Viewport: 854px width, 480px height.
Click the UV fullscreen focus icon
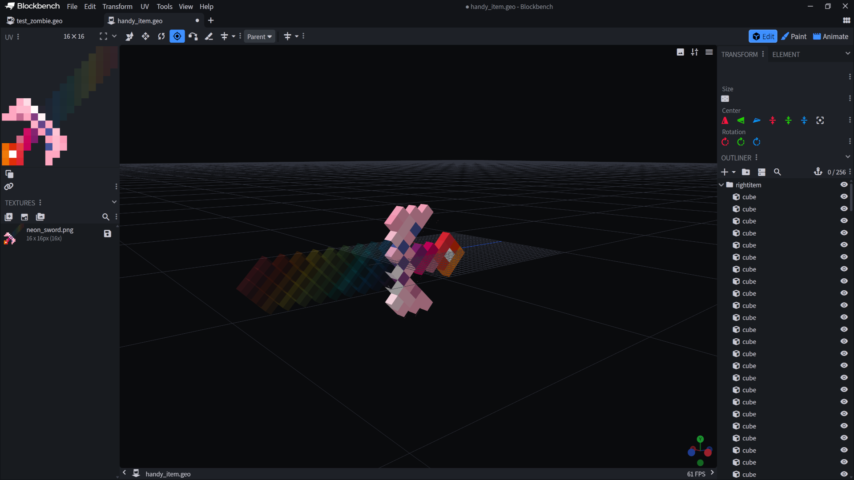tap(103, 37)
